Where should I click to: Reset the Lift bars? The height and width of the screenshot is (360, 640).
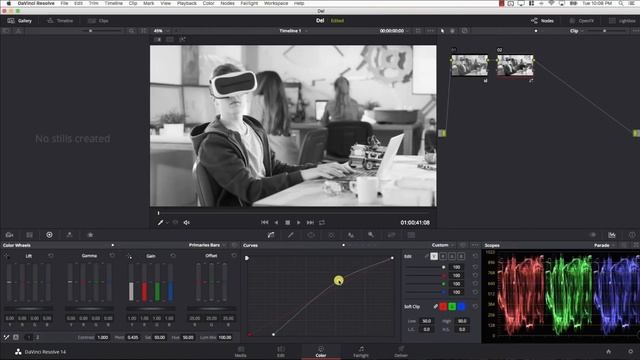click(51, 256)
